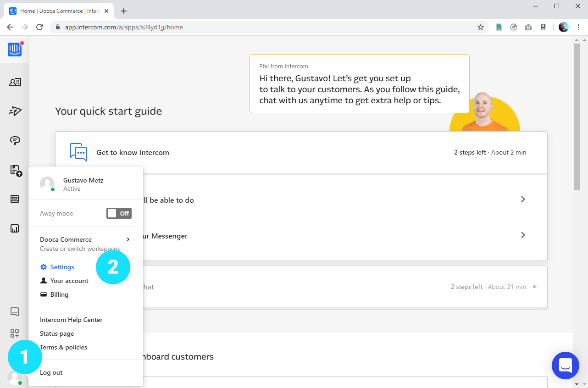Toggle Away mode switch on
The image size is (588, 388).
119,213
